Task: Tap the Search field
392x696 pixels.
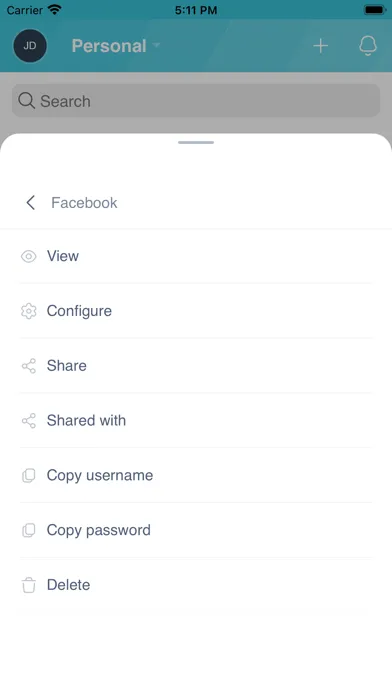Action: [196, 101]
